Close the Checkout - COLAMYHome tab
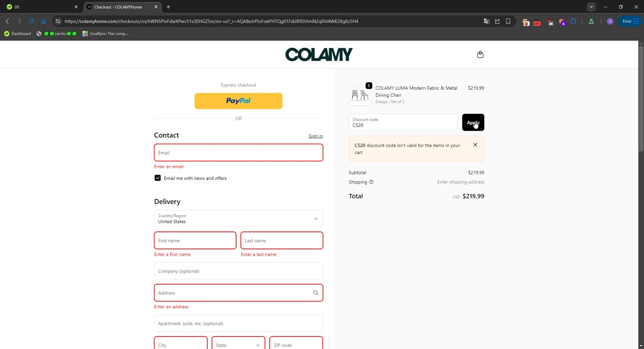The width and height of the screenshot is (644, 349). [x=156, y=7]
